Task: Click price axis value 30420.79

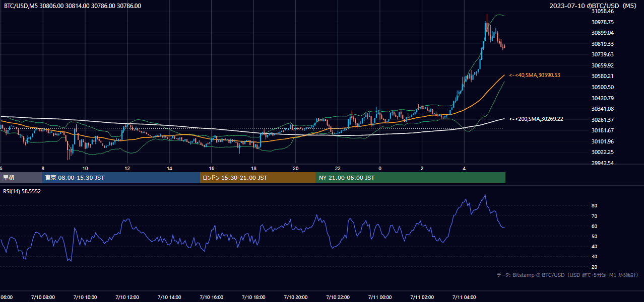Action: (x=602, y=98)
